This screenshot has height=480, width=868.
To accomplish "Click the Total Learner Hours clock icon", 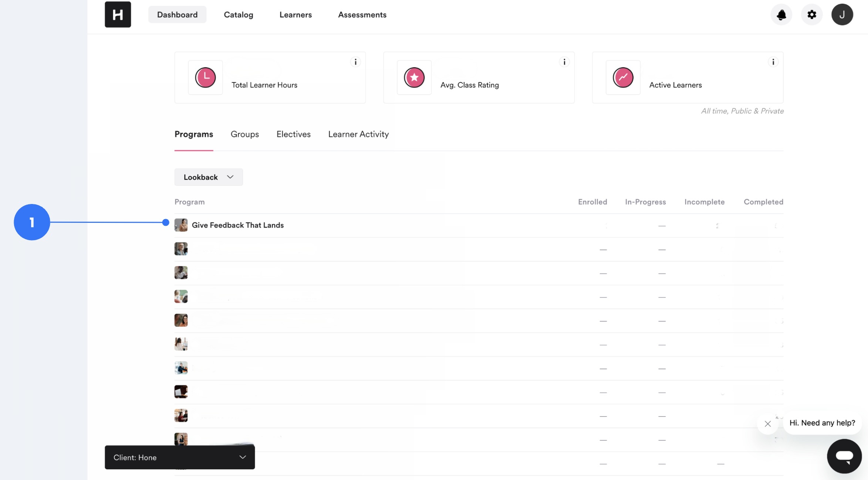I will tap(206, 78).
